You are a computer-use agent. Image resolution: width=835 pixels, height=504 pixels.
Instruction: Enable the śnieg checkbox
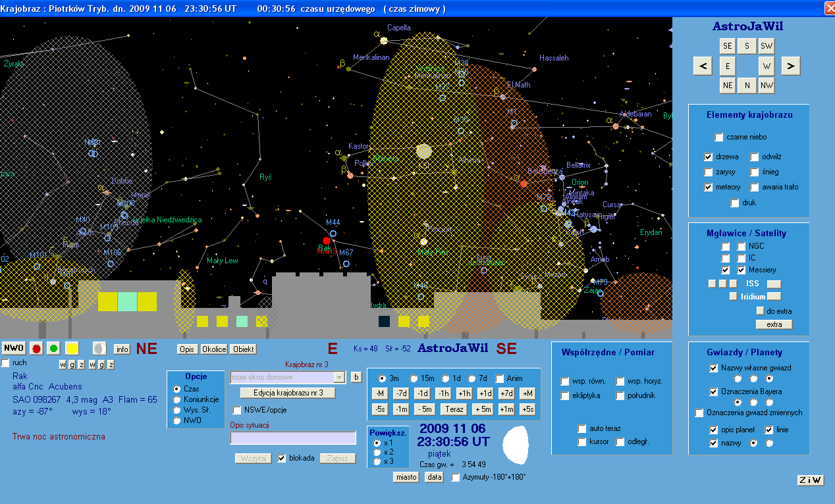click(x=755, y=172)
